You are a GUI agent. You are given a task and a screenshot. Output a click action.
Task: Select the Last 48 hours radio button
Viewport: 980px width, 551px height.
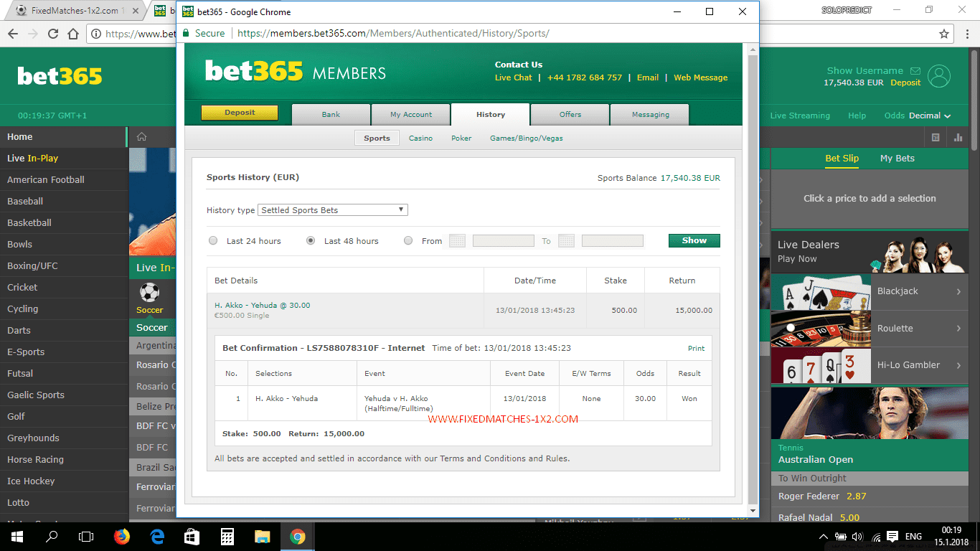point(311,241)
